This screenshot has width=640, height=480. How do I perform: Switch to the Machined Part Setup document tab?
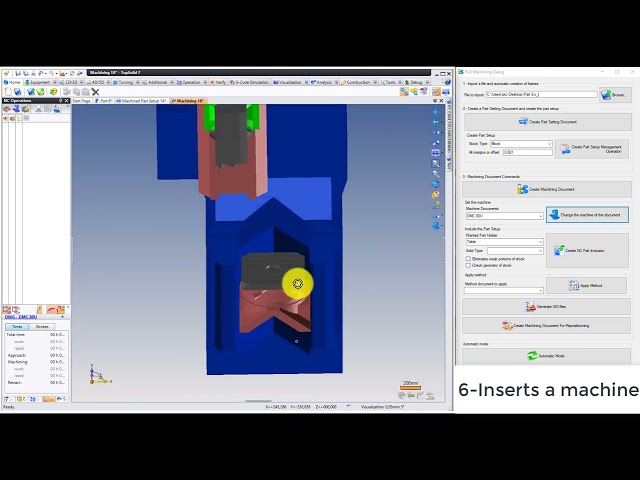pyautogui.click(x=143, y=101)
